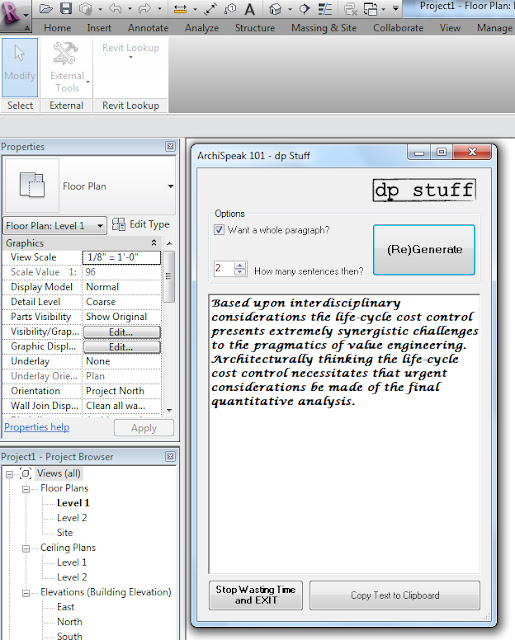515x640 pixels.
Task: Open the Undo history dropdown arrow
Action: (x=130, y=9)
